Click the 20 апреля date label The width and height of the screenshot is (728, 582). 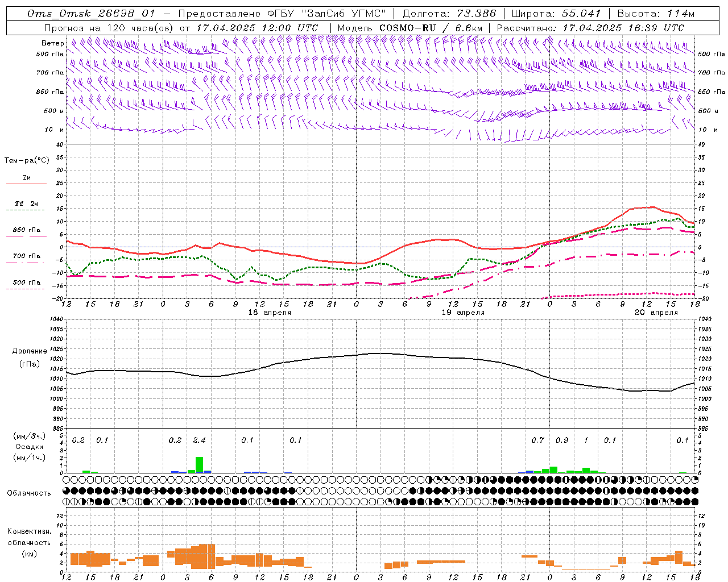(656, 313)
